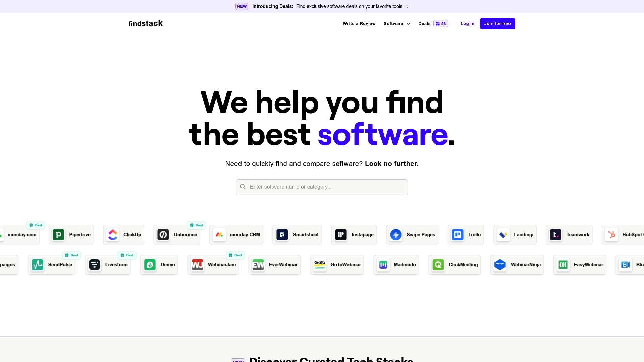This screenshot has height=362, width=644.
Task: Click the WebinarJam app icon
Action: tap(197, 265)
